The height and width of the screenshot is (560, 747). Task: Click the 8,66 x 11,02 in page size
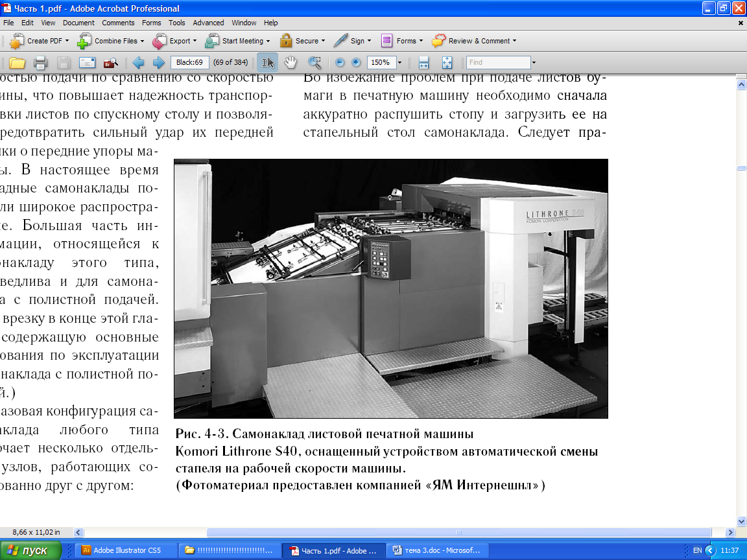tap(36, 532)
